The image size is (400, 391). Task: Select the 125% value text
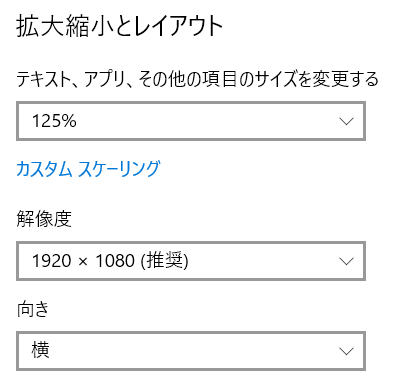click(x=54, y=121)
